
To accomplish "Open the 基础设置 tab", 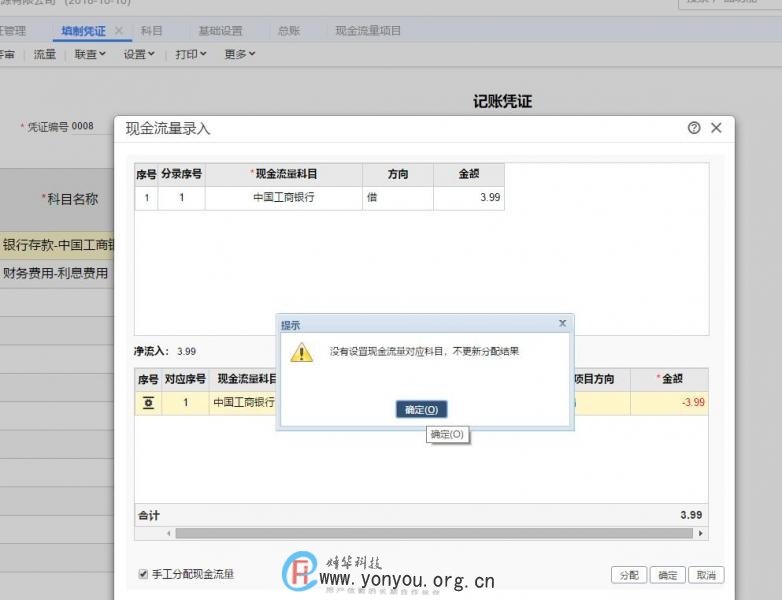I will tap(220, 31).
